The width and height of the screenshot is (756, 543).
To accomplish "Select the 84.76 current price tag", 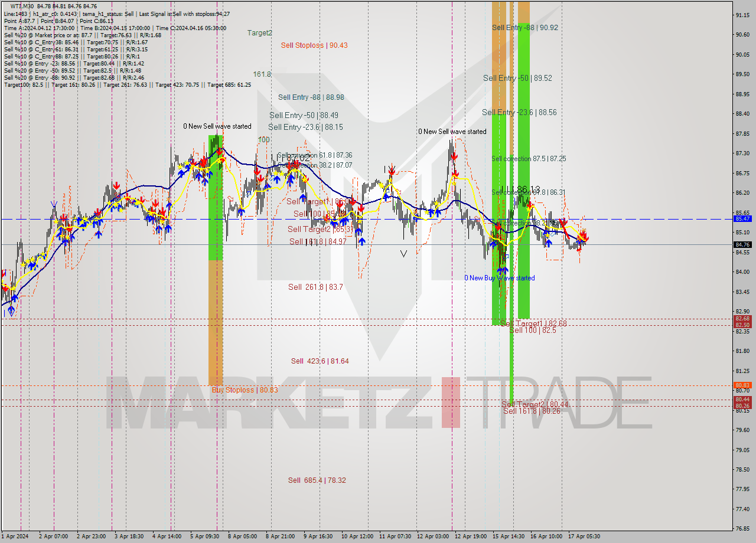I will [x=742, y=244].
